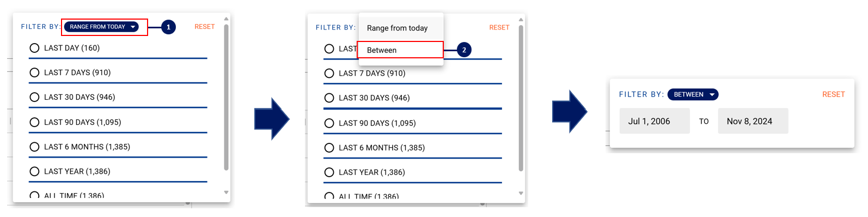
Task: Open the RANGE FROM TODAY filter dropdown
Action: point(101,27)
